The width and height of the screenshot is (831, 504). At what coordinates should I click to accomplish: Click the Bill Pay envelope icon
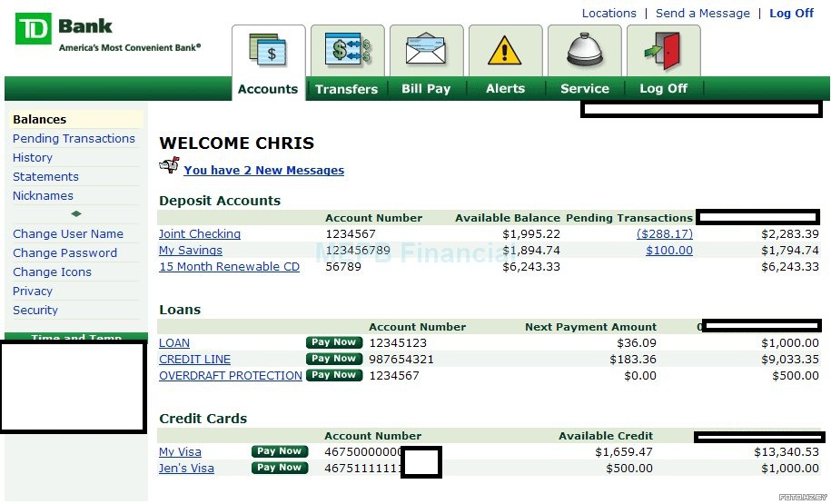pyautogui.click(x=426, y=50)
